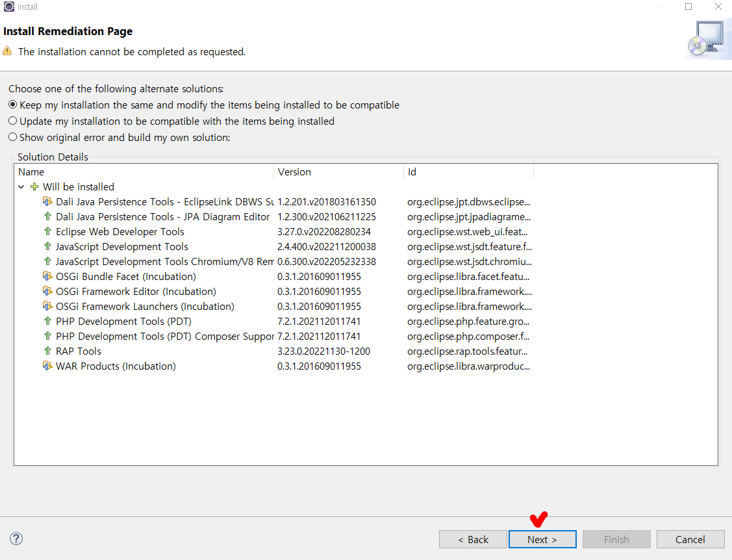Maximize the Install window

click(688, 6)
